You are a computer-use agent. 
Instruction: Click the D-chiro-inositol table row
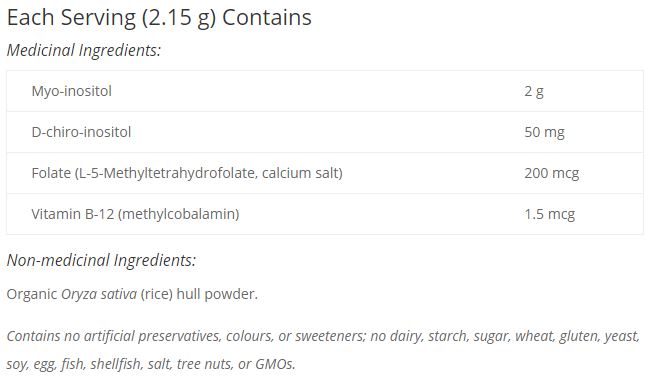coord(325,132)
